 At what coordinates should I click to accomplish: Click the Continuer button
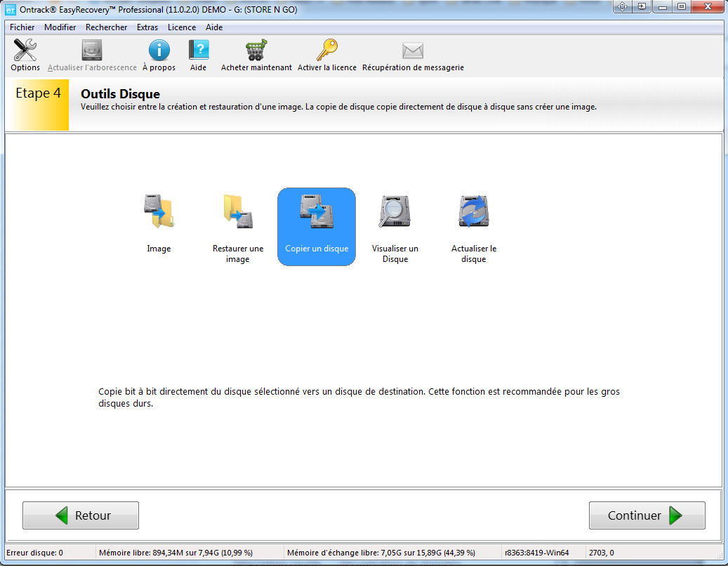(646, 515)
